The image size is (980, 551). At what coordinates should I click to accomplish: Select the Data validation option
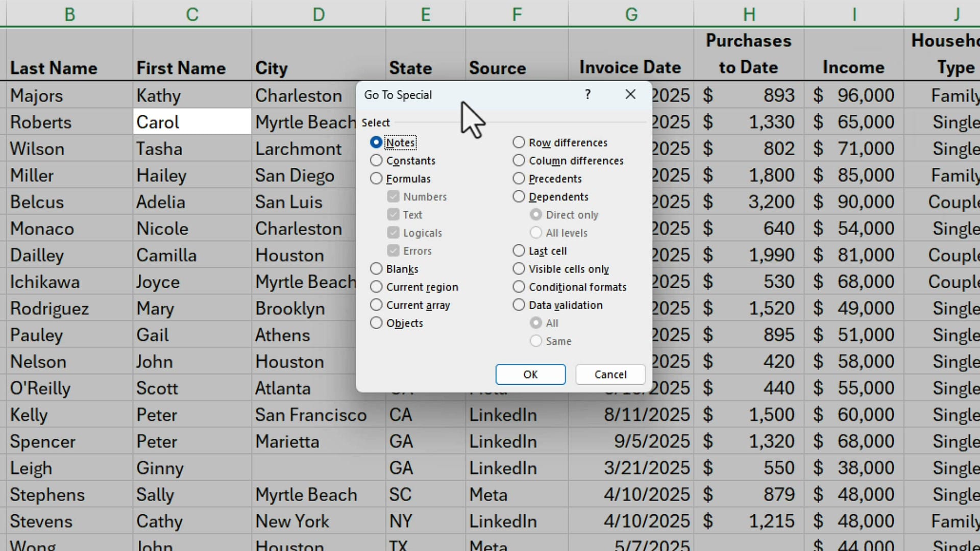[519, 305]
